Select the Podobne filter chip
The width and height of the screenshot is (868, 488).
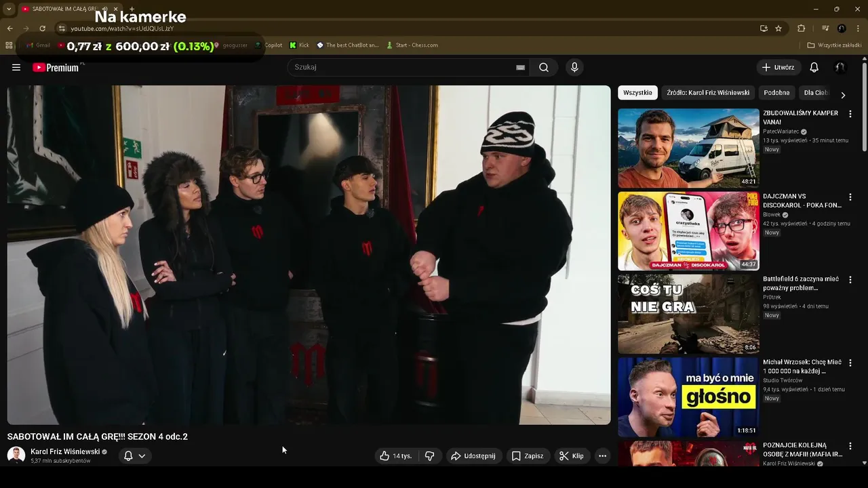[x=776, y=93]
